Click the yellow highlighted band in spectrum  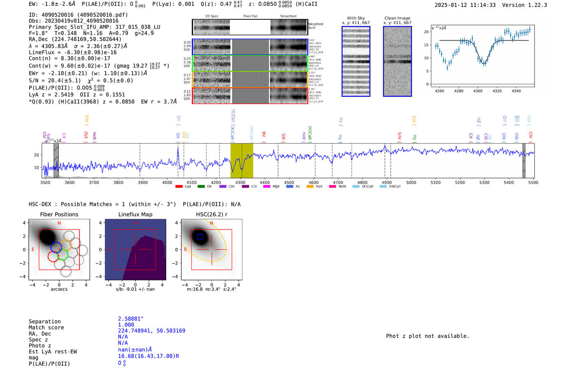(242, 160)
